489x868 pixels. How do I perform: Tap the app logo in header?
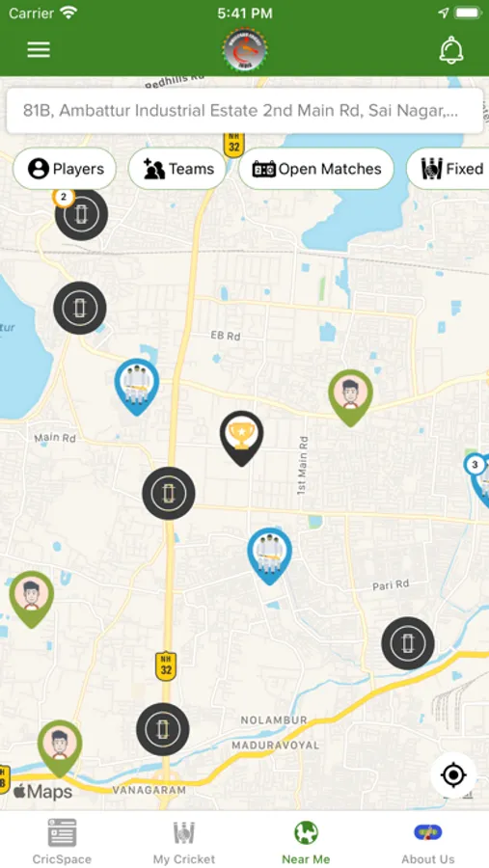[245, 50]
